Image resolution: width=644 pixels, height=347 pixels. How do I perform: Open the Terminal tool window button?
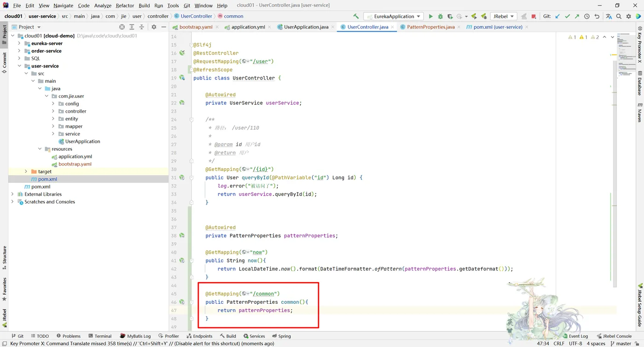coord(99,336)
